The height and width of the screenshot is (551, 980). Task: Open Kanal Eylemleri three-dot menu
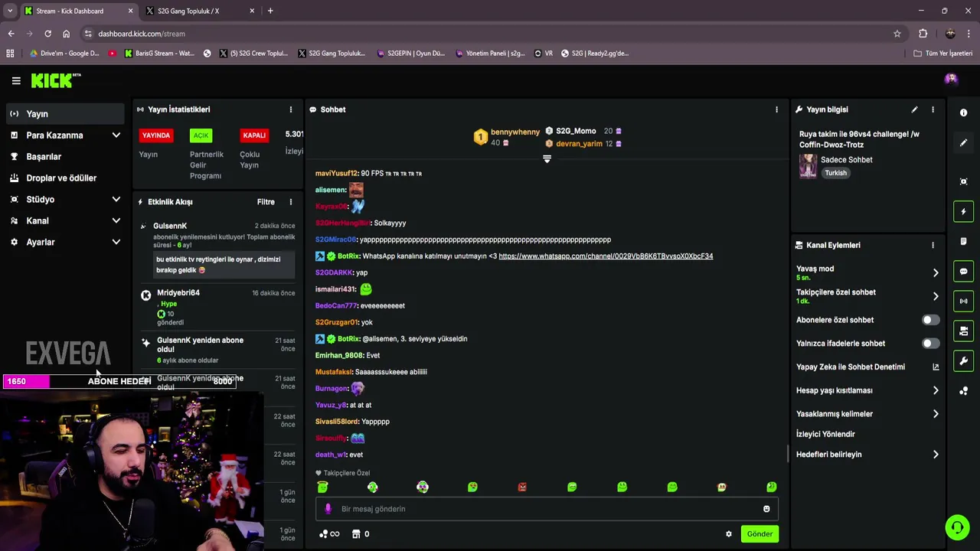(933, 245)
